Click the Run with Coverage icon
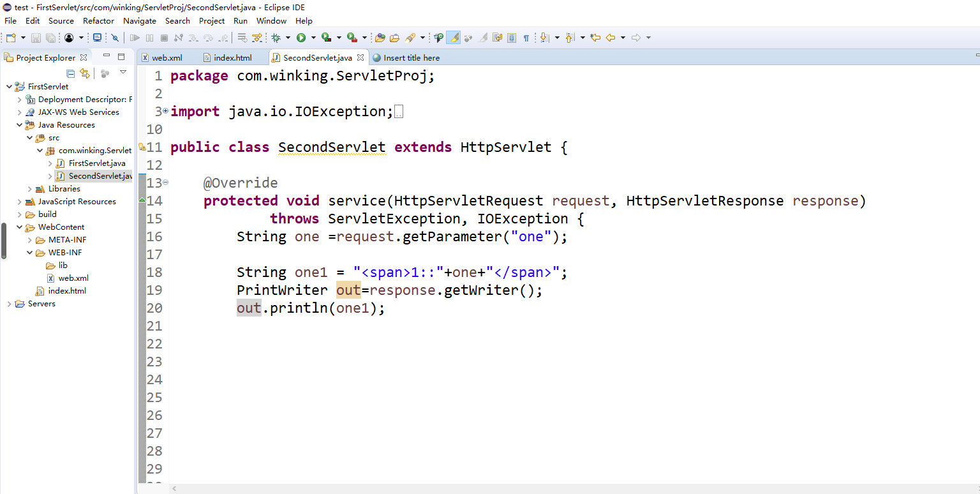Screen dimensions: 980x494 tap(326, 38)
